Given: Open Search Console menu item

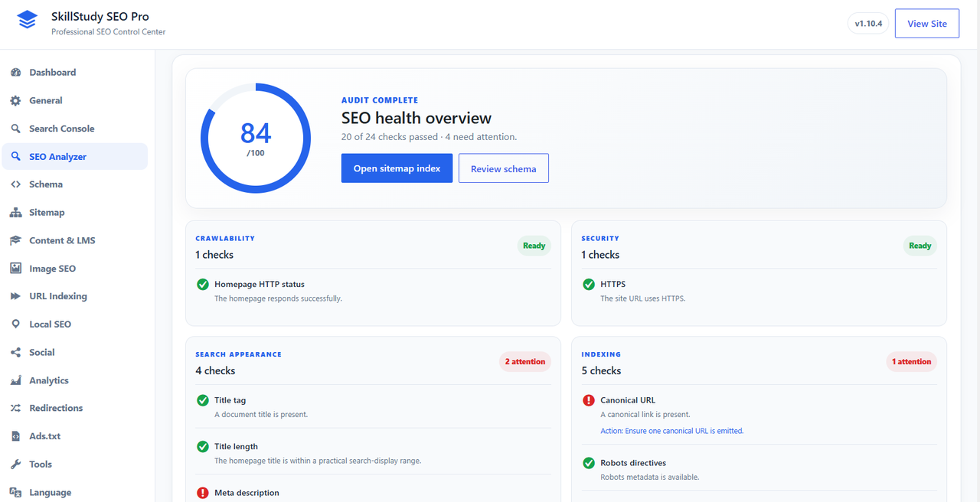Looking at the screenshot, I should point(74,129).
